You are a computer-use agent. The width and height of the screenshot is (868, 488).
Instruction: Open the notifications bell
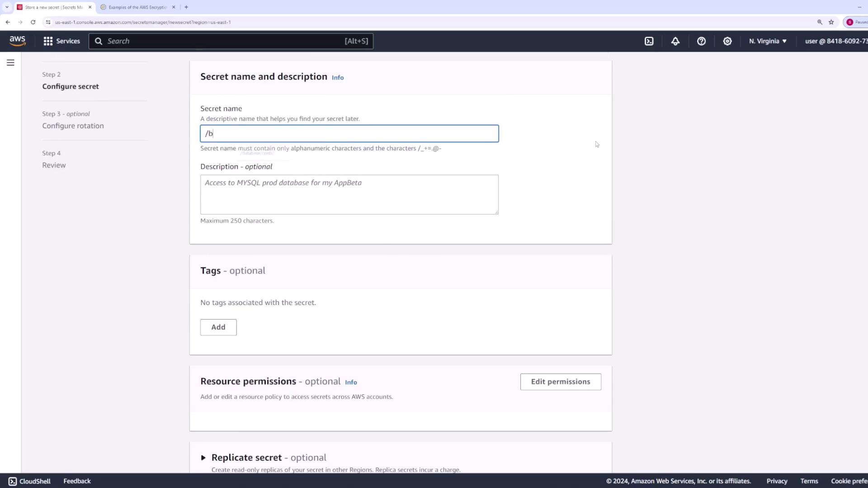point(675,41)
